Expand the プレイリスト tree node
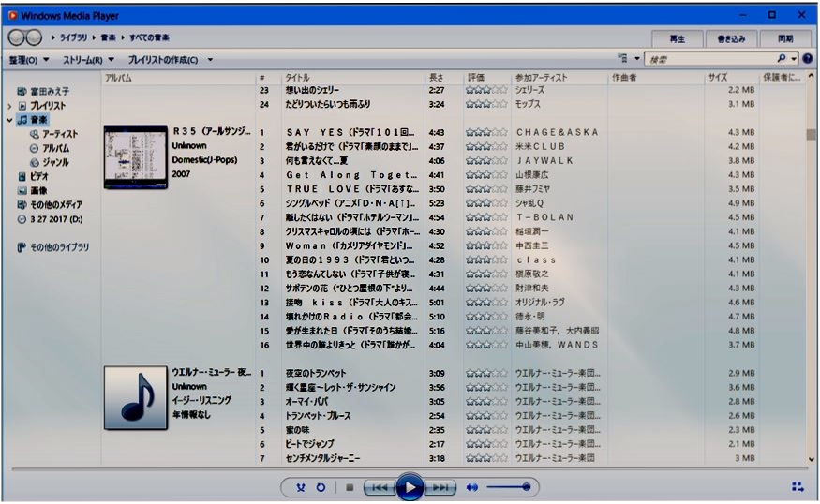Image resolution: width=820 pixels, height=504 pixels. (9, 106)
